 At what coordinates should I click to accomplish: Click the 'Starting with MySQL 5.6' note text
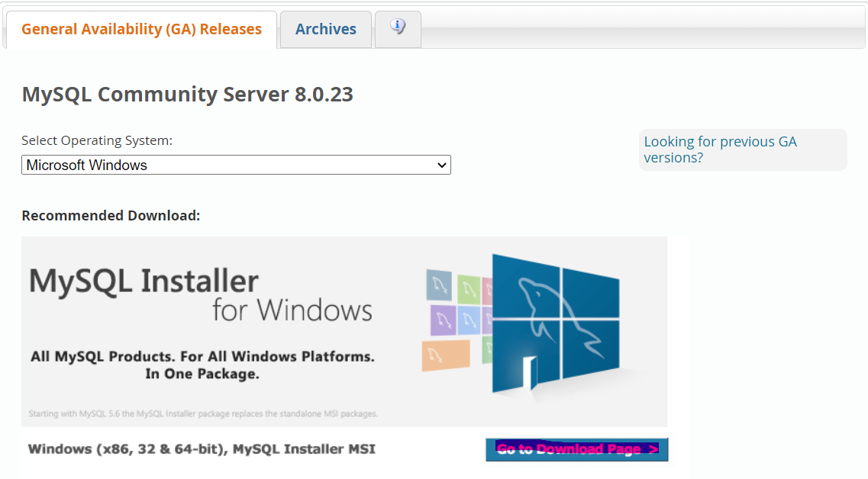point(202,413)
